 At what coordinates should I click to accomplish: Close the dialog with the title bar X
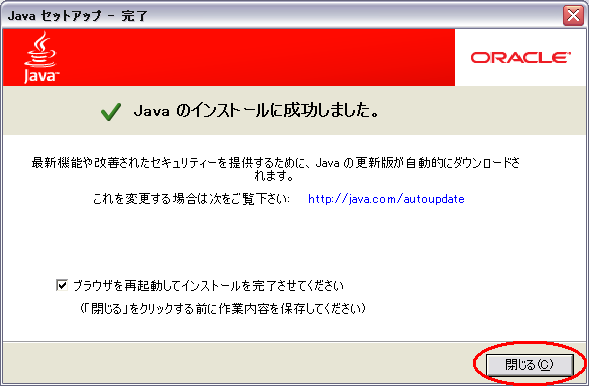573,16
